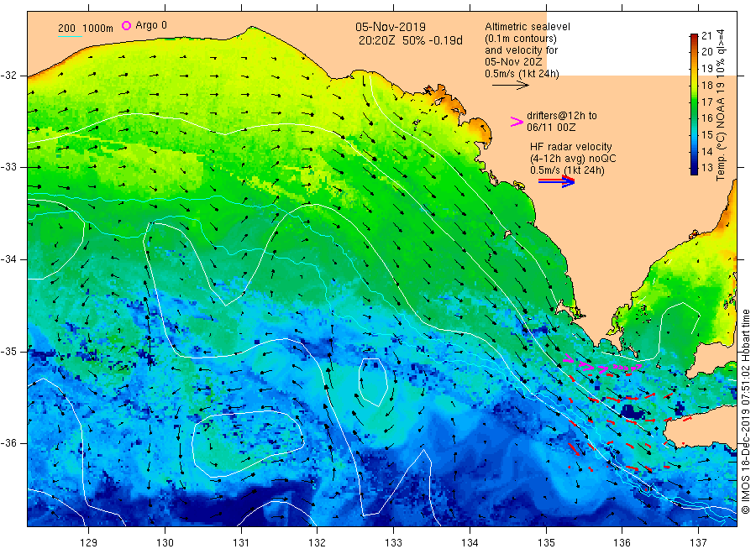Click the color bar value 17
Screen dimensions: 756x554
click(x=706, y=102)
